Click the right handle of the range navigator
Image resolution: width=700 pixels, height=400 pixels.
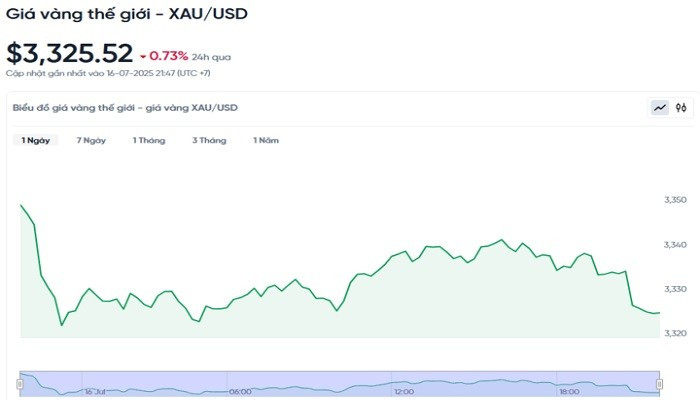(x=660, y=383)
